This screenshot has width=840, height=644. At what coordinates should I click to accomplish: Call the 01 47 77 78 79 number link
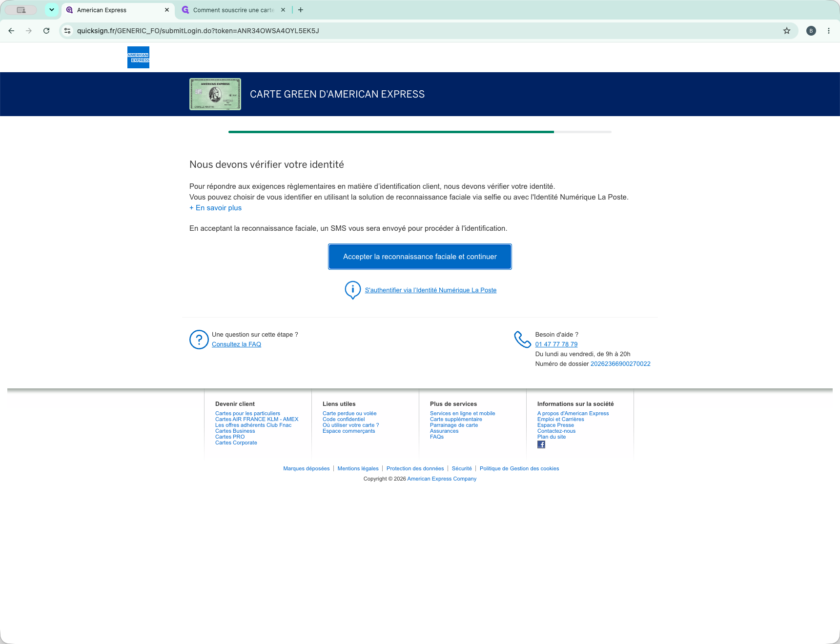pos(556,344)
